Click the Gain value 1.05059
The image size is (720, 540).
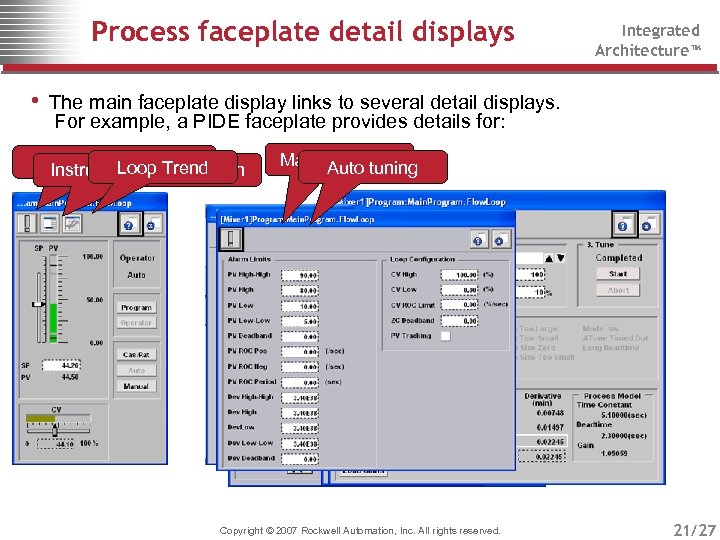[614, 453]
